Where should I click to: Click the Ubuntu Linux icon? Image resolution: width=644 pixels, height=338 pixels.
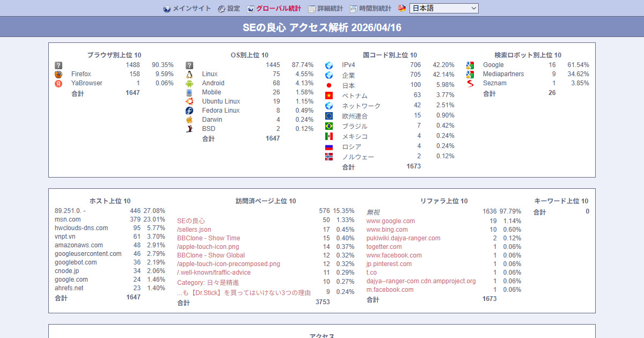(189, 101)
